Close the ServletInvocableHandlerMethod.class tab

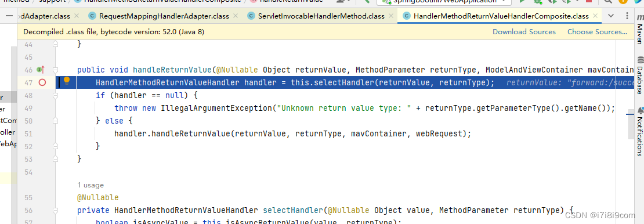[x=391, y=16]
